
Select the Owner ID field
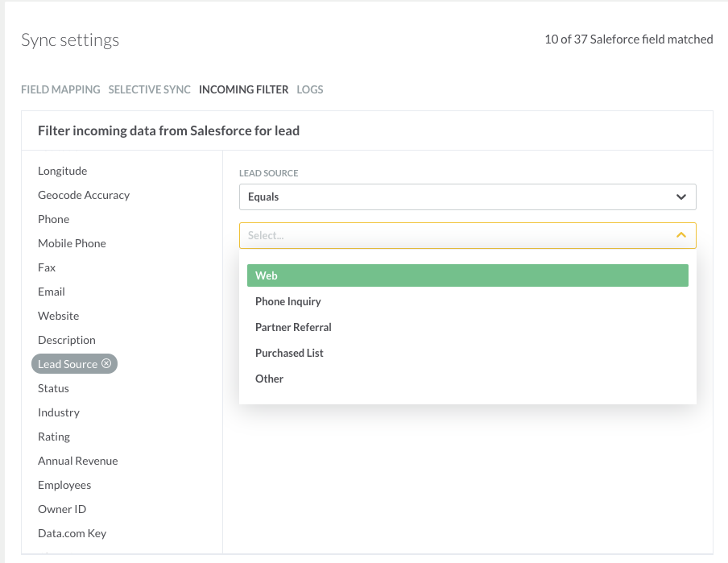tap(62, 509)
